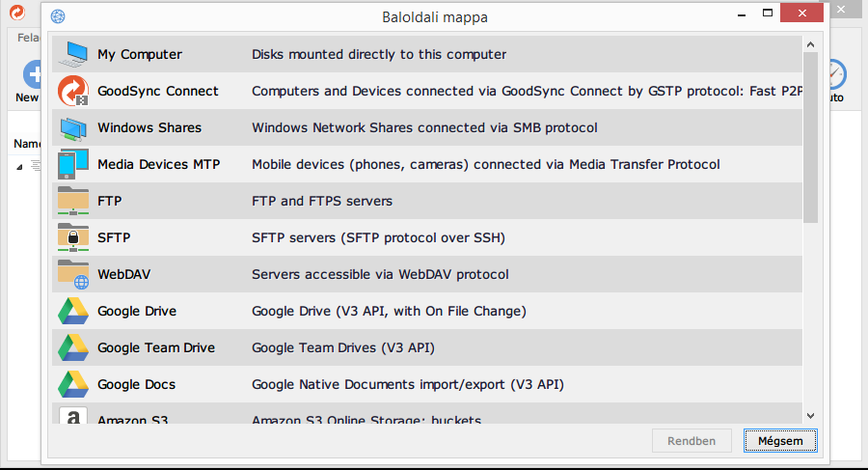Click the vertical scrollbar thumb
The width and height of the screenshot is (868, 470).
(x=810, y=135)
